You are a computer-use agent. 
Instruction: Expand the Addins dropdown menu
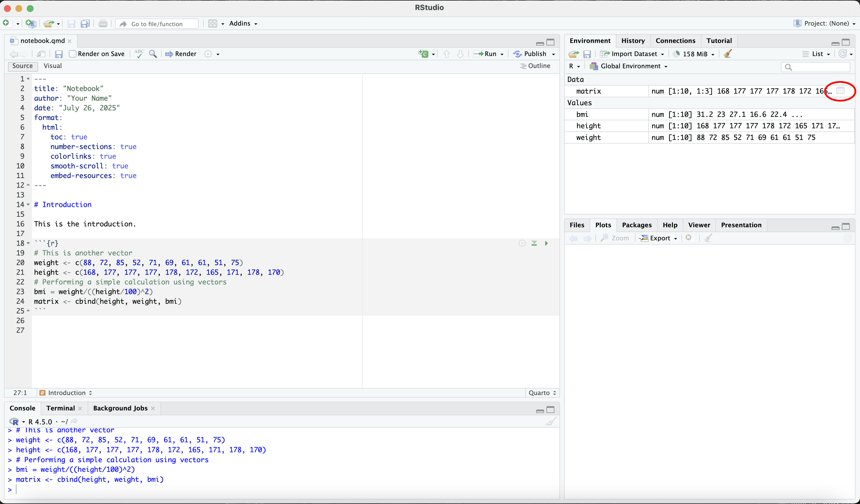click(243, 24)
